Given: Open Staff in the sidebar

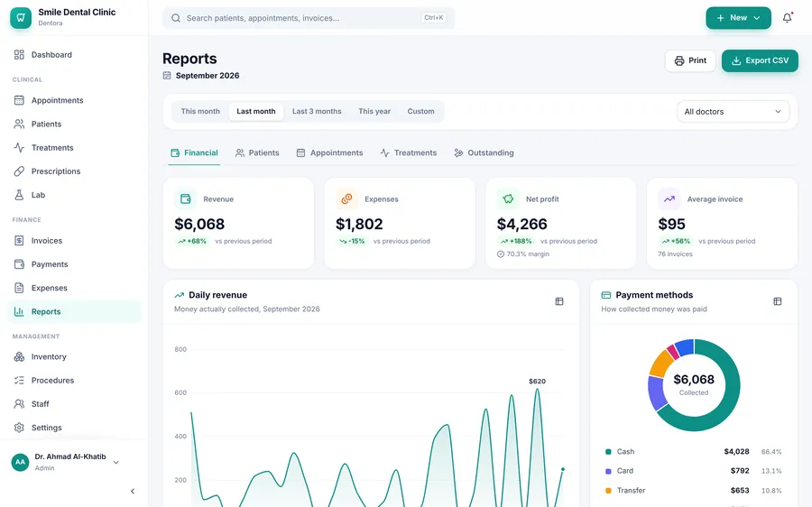Looking at the screenshot, I should pyautogui.click(x=74, y=404).
